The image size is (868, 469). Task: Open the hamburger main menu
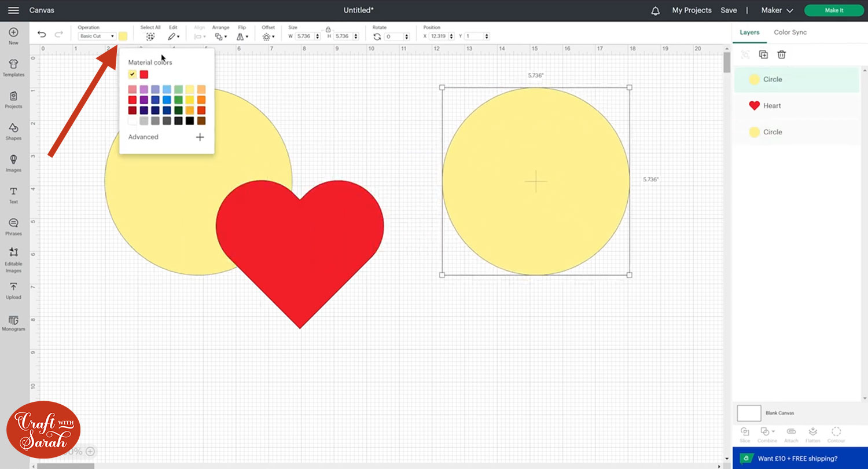[13, 10]
